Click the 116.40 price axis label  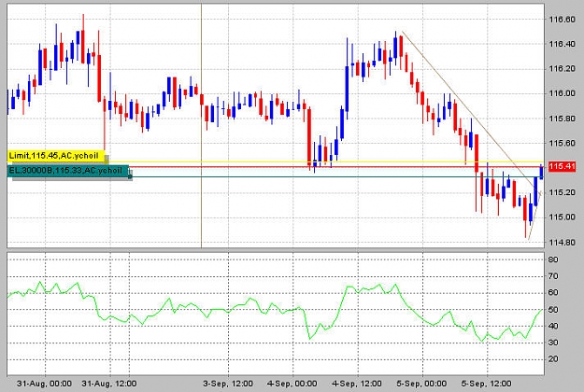point(562,44)
